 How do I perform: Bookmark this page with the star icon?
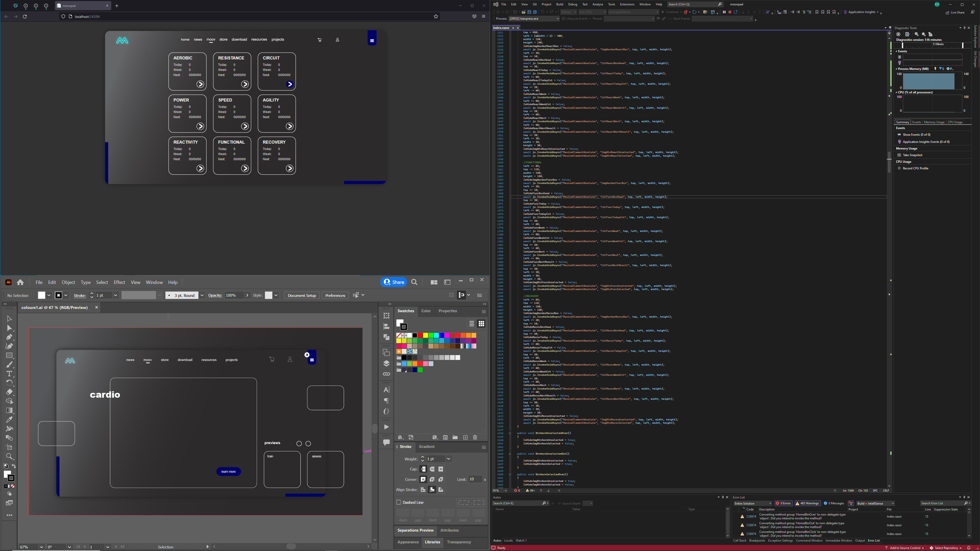click(x=436, y=16)
